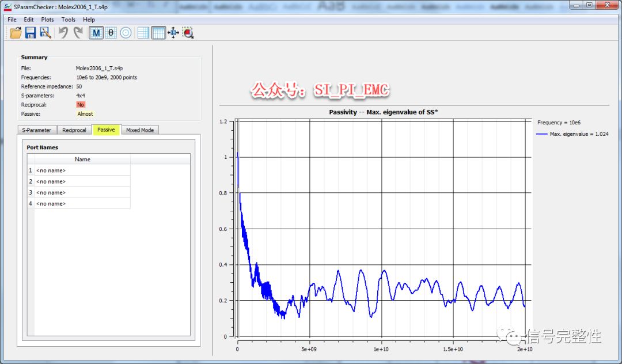Click the Passive 'Almost' status indicator
The width and height of the screenshot is (622, 364).
click(85, 114)
